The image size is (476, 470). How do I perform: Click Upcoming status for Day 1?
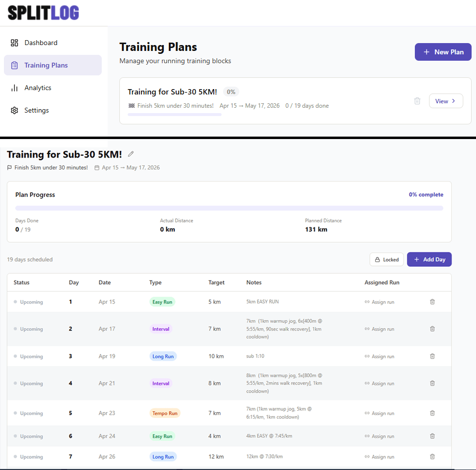(x=28, y=302)
